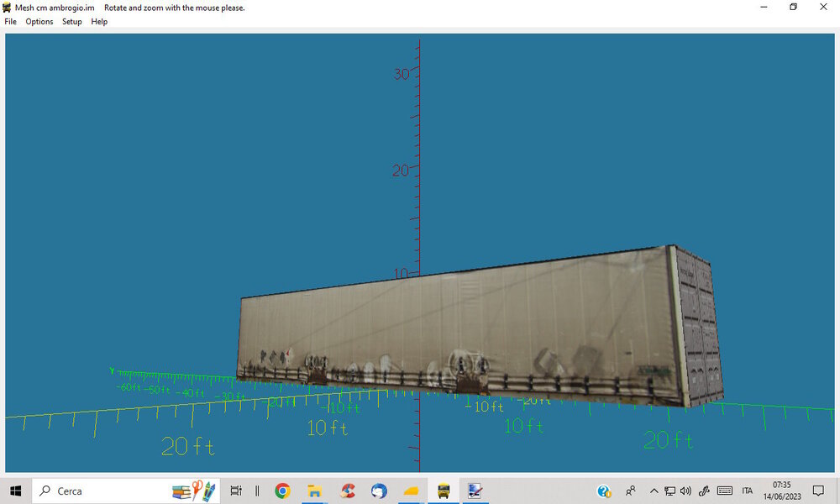The image size is (840, 504).
Task: Open Google Chrome from taskbar
Action: pos(282,491)
